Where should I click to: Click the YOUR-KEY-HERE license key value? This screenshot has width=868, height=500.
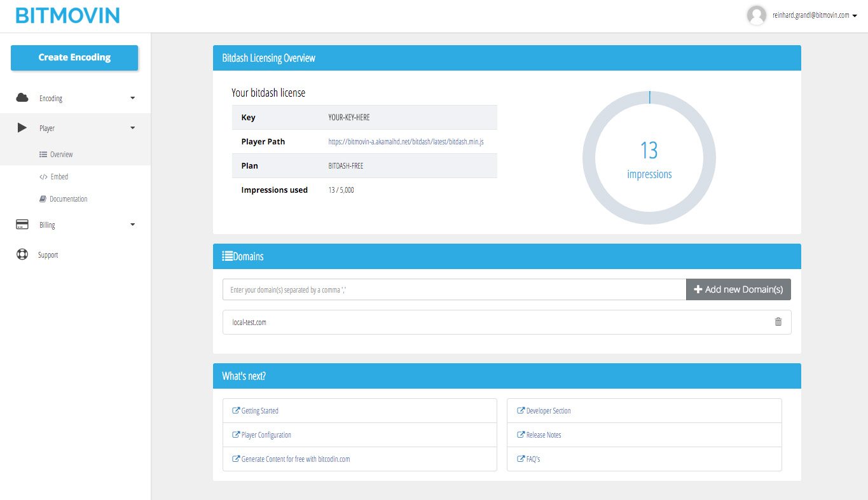[x=349, y=118]
